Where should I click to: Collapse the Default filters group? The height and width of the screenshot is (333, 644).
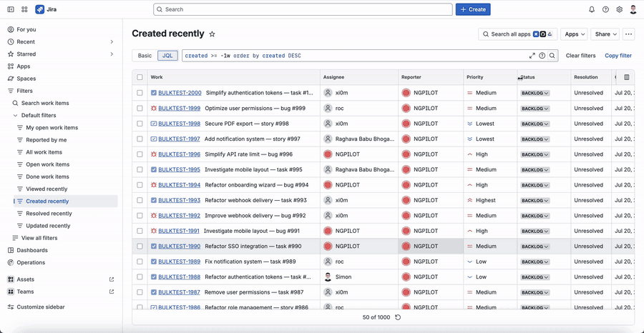coord(16,116)
